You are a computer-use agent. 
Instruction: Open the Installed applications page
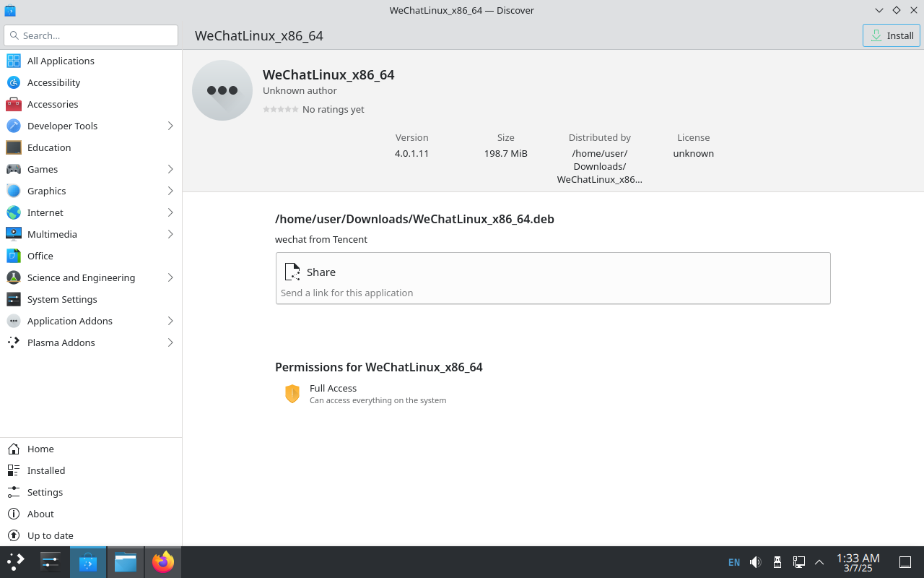point(91,470)
